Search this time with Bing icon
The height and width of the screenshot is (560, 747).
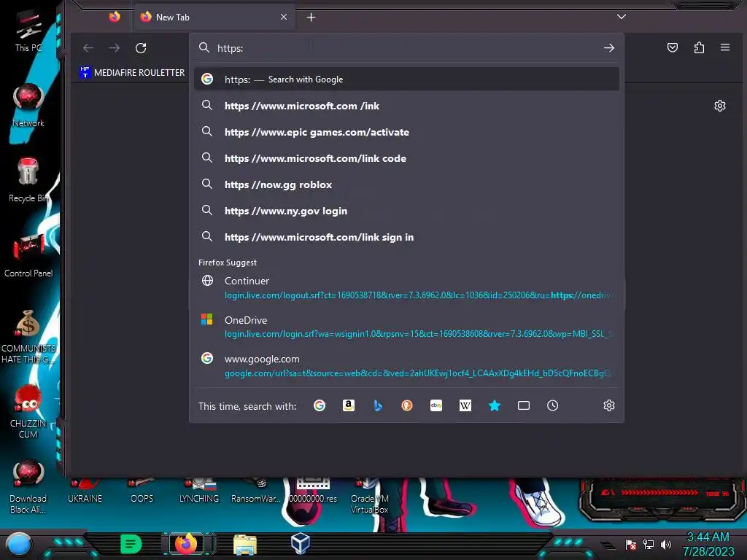(378, 405)
